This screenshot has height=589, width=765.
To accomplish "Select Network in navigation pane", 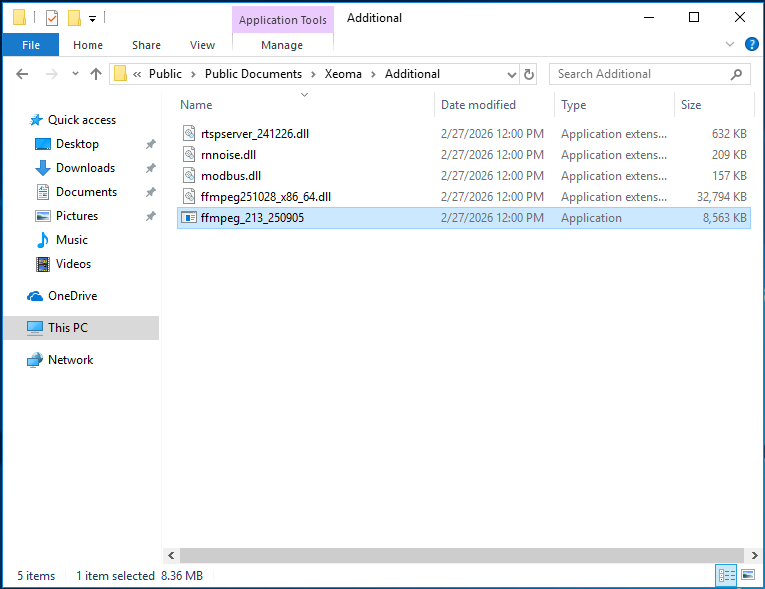I will [70, 360].
